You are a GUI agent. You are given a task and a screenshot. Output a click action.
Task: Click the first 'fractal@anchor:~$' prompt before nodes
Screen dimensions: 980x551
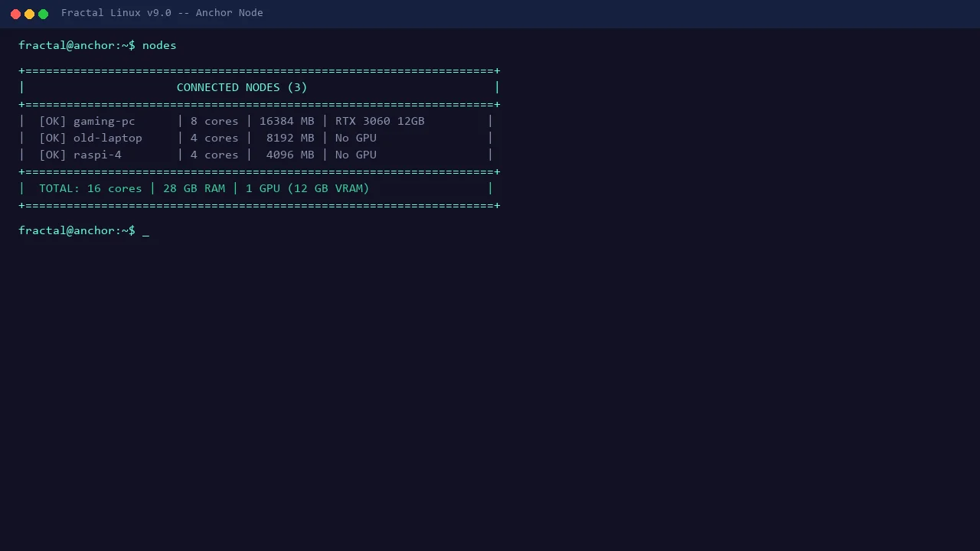77,45
